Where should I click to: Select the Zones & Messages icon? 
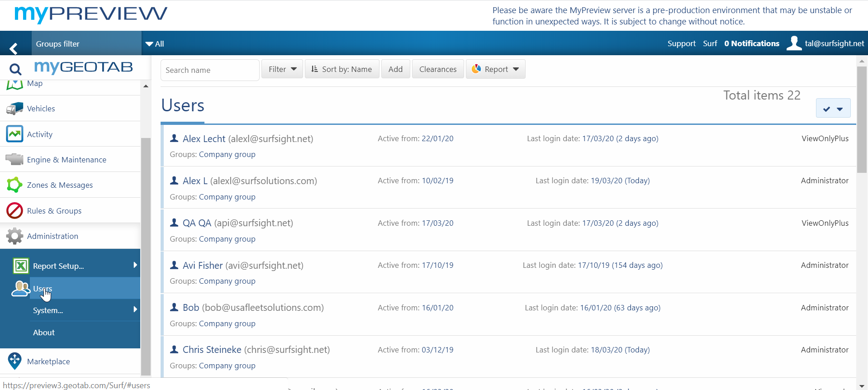pyautogui.click(x=14, y=185)
